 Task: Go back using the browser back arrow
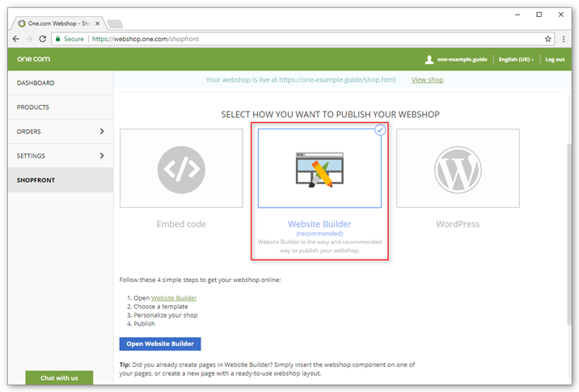pos(16,39)
